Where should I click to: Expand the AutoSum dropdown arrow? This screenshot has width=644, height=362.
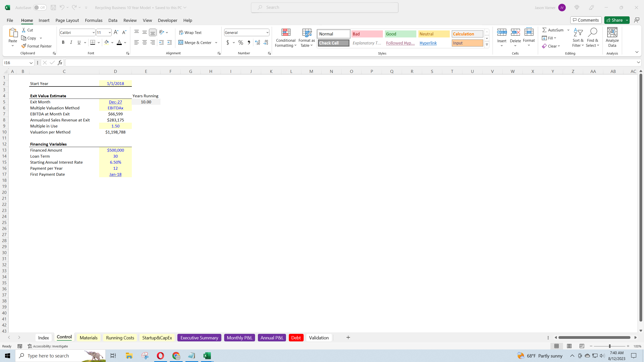(568, 30)
